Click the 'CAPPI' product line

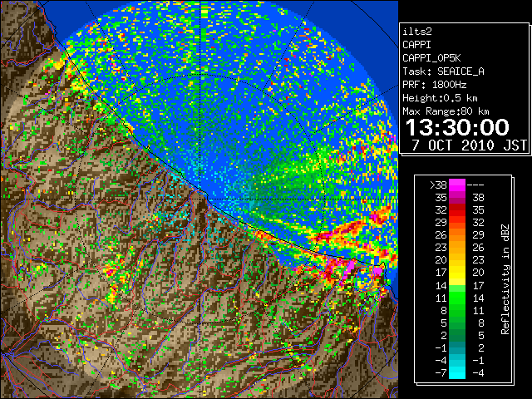coord(416,45)
